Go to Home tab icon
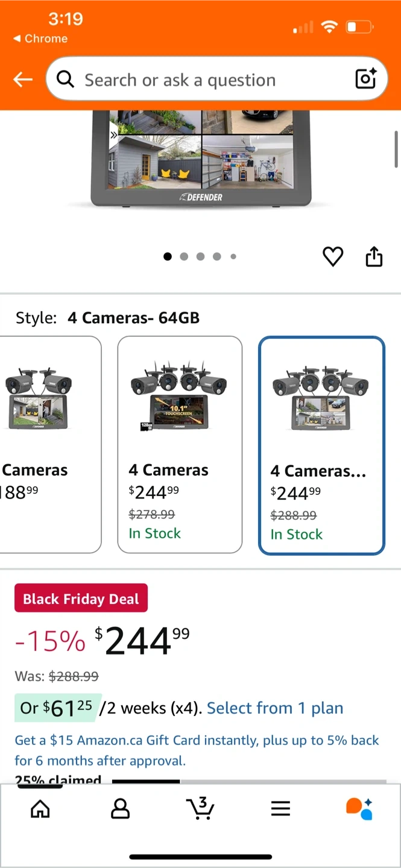The image size is (401, 868). (x=40, y=808)
